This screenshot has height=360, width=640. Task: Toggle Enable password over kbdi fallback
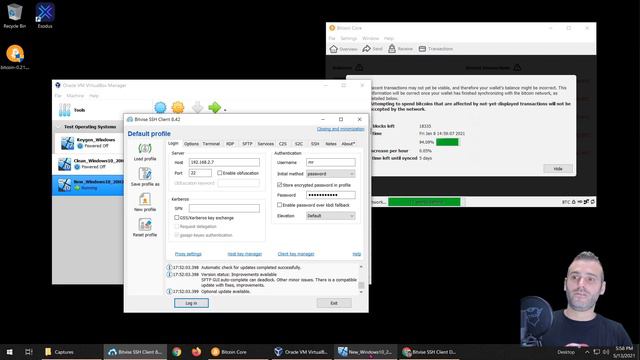pyautogui.click(x=280, y=205)
